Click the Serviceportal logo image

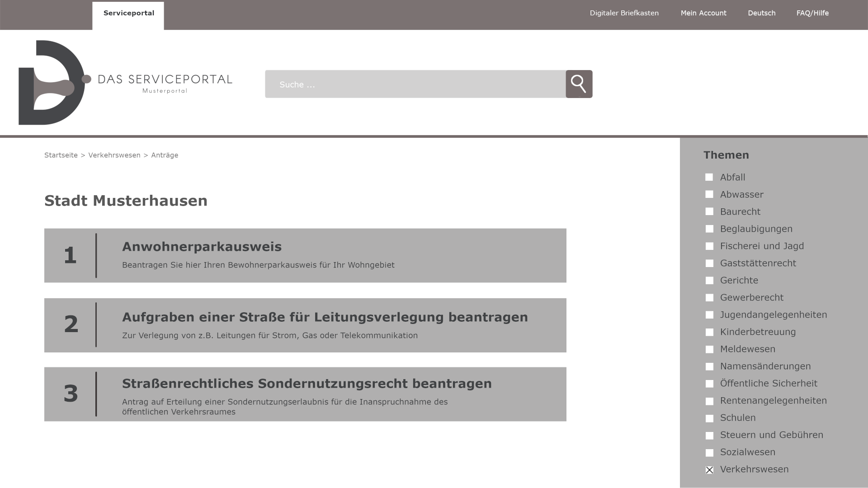pos(125,83)
